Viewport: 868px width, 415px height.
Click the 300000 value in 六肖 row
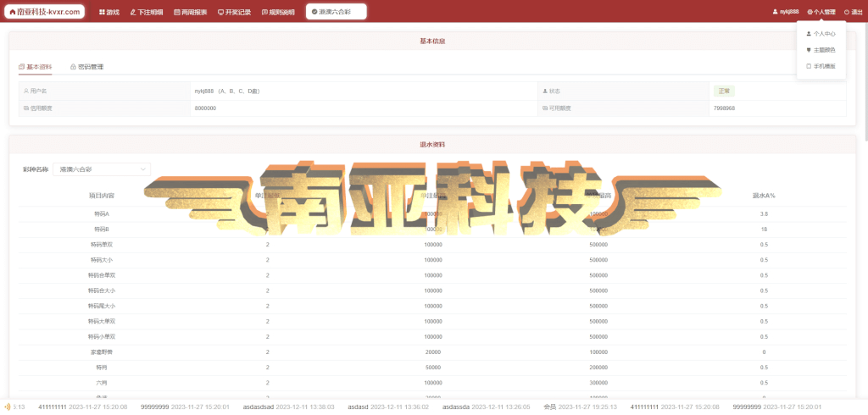pyautogui.click(x=598, y=382)
